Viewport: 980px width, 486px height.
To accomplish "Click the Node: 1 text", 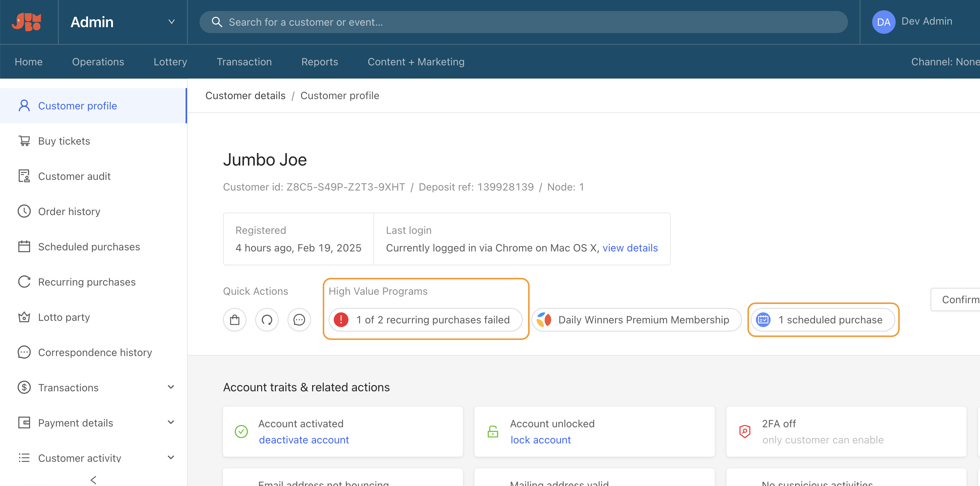I will click(x=565, y=187).
